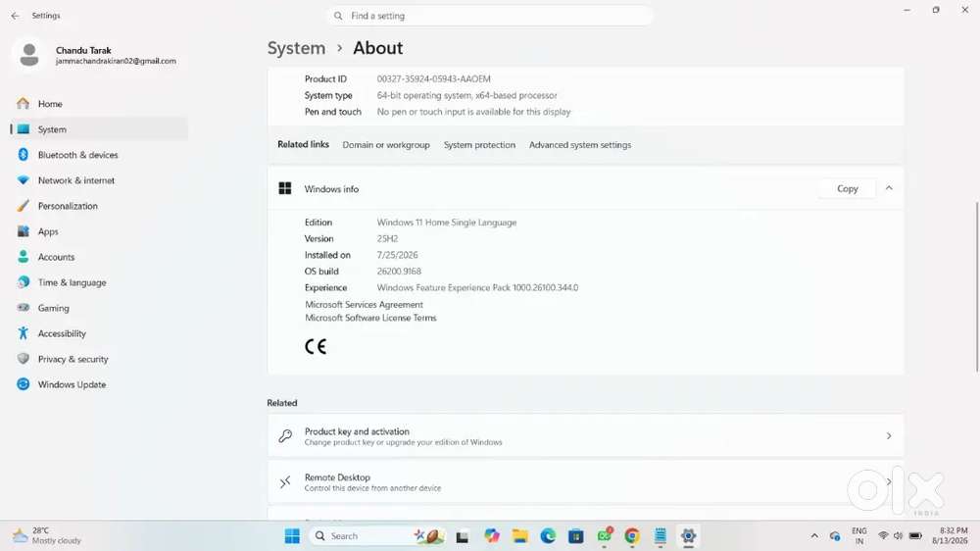Open Time & language settings

point(99,282)
